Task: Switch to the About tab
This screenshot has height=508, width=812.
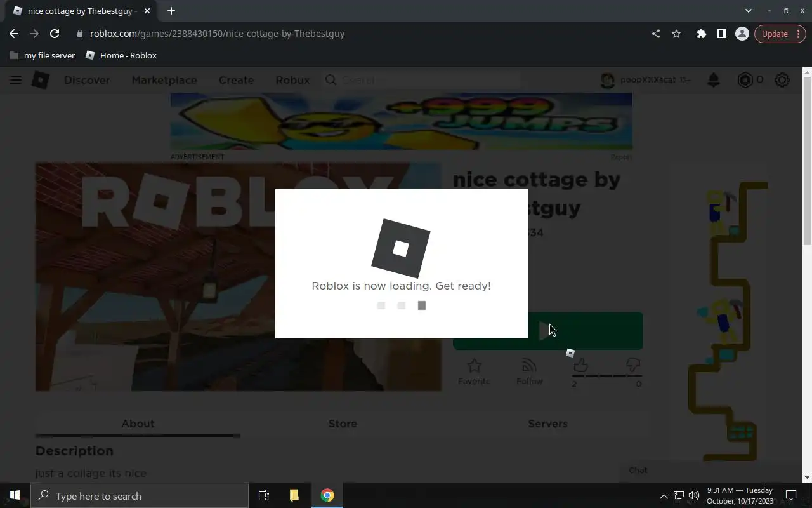Action: pos(138,424)
